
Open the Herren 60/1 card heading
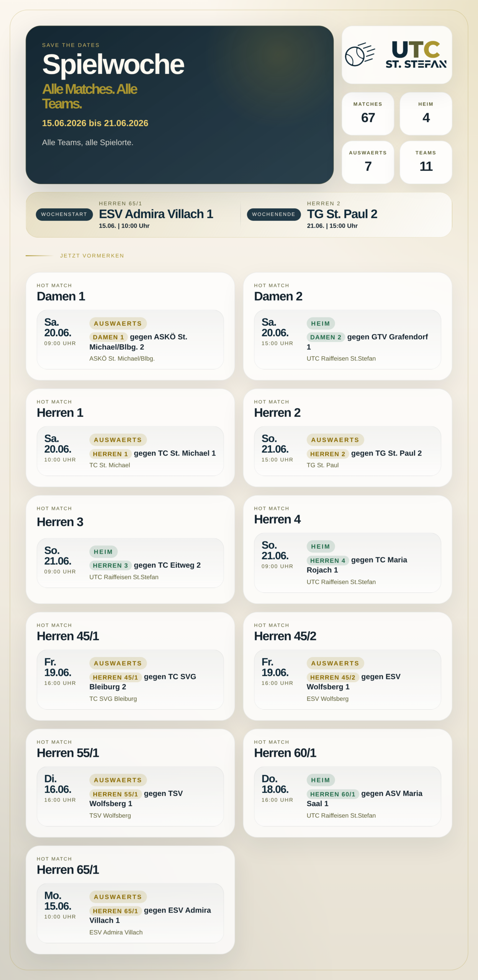click(x=285, y=753)
